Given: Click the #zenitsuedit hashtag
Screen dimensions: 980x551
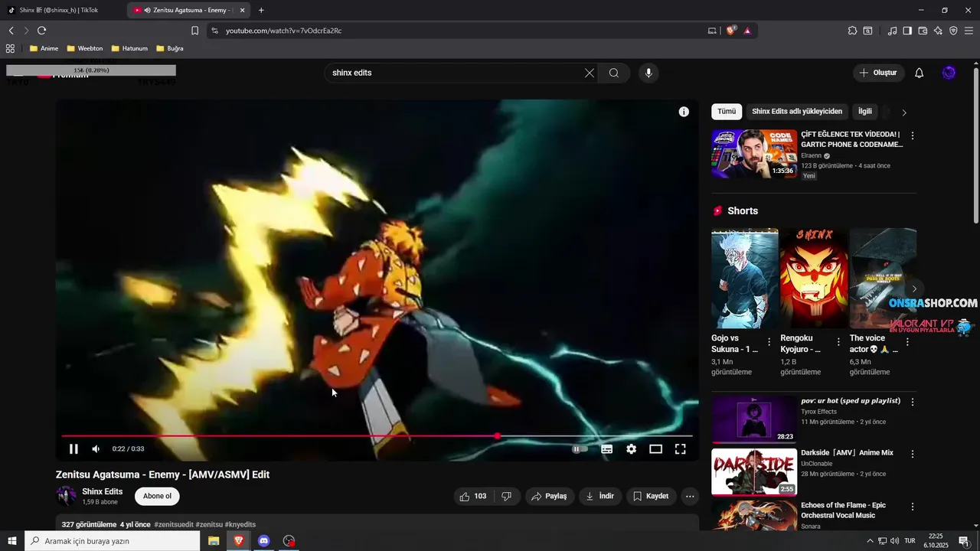Looking at the screenshot, I should tap(173, 524).
